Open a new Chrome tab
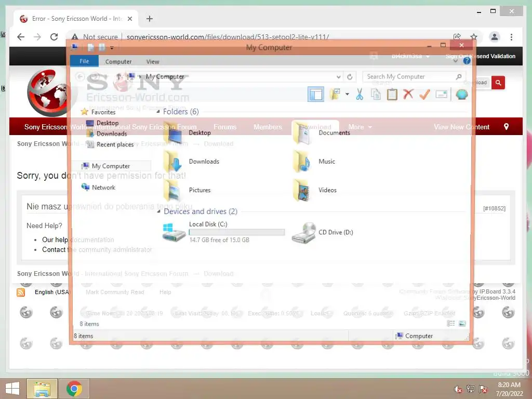 coord(150,19)
